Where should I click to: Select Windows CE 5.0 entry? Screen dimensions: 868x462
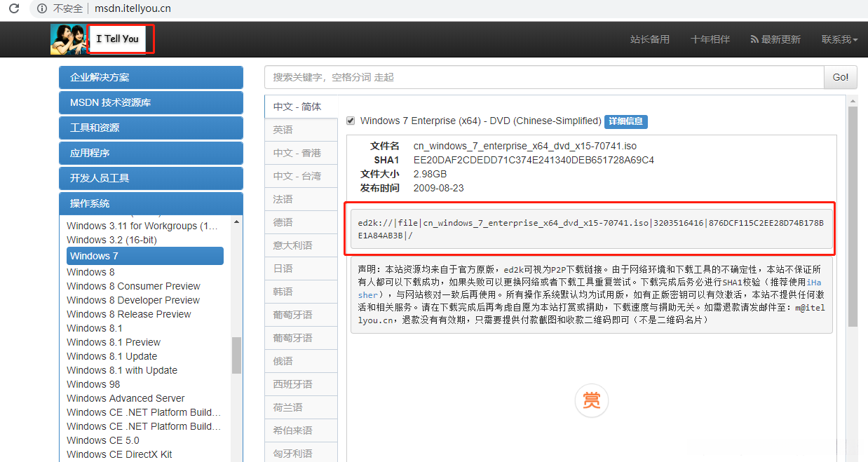103,440
